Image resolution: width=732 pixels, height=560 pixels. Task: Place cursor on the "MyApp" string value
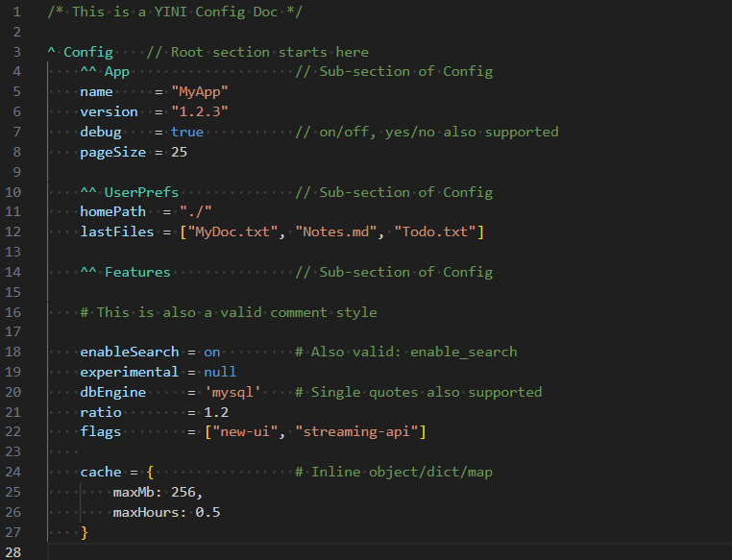[200, 91]
